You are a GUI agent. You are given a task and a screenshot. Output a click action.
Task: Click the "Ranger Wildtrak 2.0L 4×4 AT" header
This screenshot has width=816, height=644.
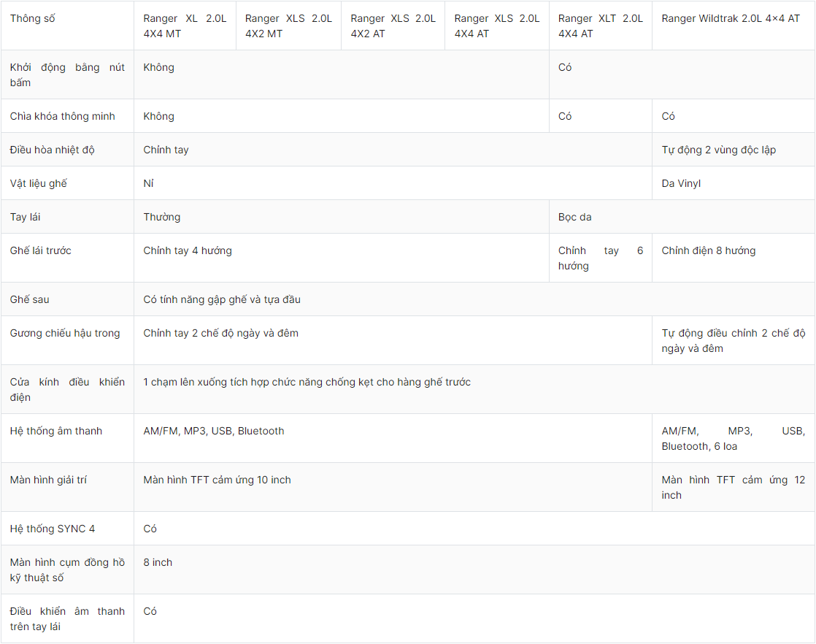pos(731,19)
